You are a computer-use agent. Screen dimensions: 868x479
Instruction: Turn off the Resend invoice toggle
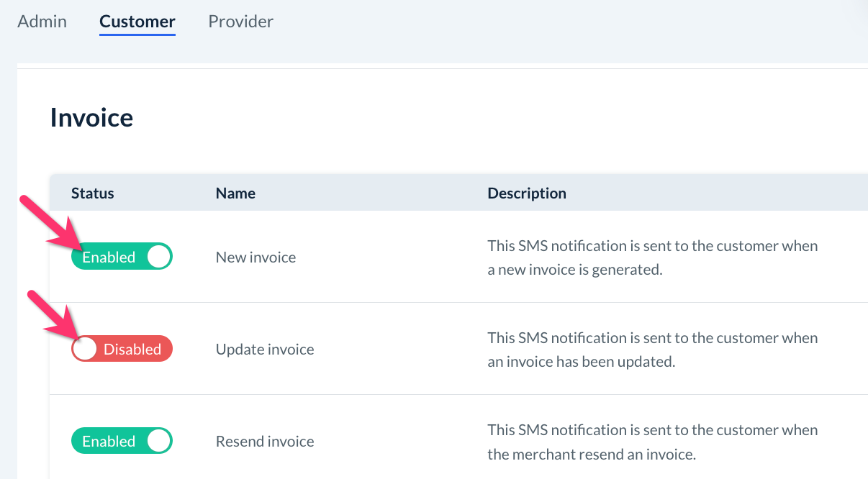[122, 441]
